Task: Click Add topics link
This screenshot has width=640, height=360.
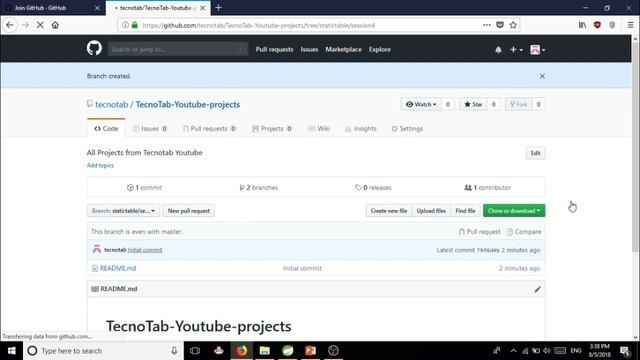Action: point(100,165)
